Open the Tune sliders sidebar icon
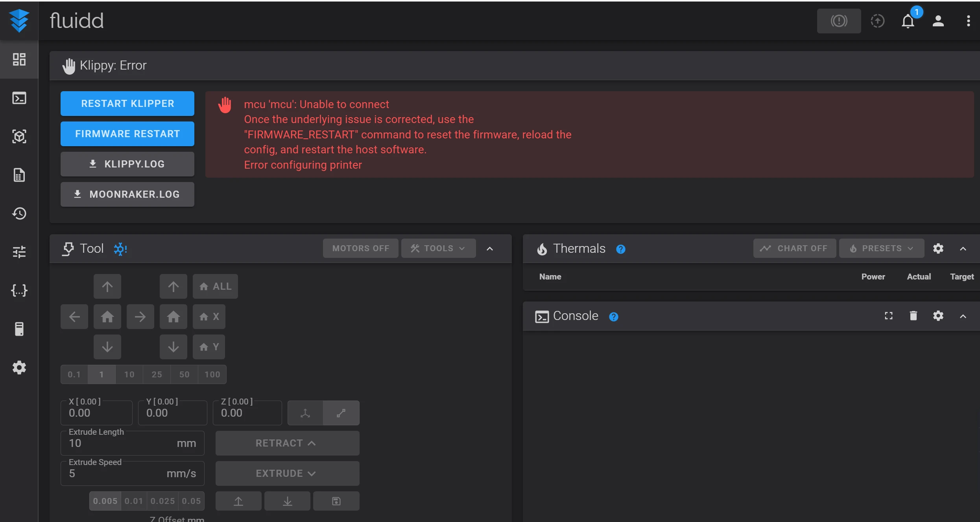Viewport: 980px width, 522px height. pos(19,252)
